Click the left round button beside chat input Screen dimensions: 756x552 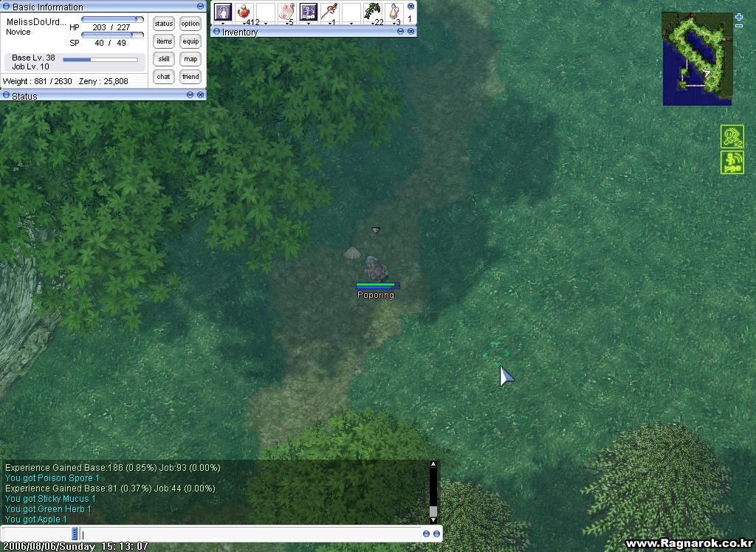pos(426,534)
